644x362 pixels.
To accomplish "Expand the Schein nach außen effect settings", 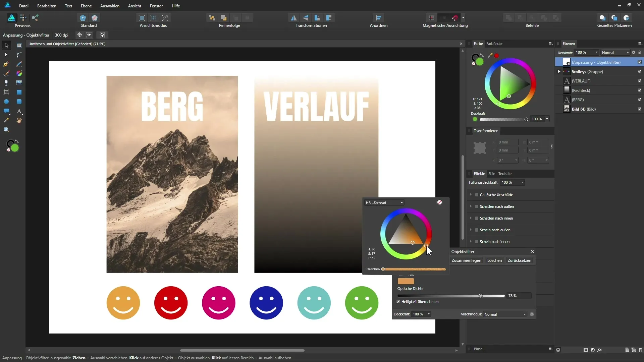I will coord(471,230).
